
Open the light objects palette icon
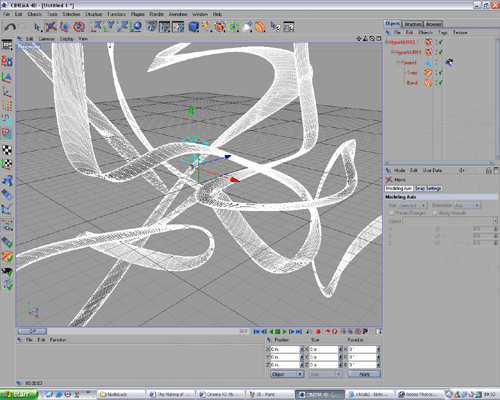[x=247, y=27]
